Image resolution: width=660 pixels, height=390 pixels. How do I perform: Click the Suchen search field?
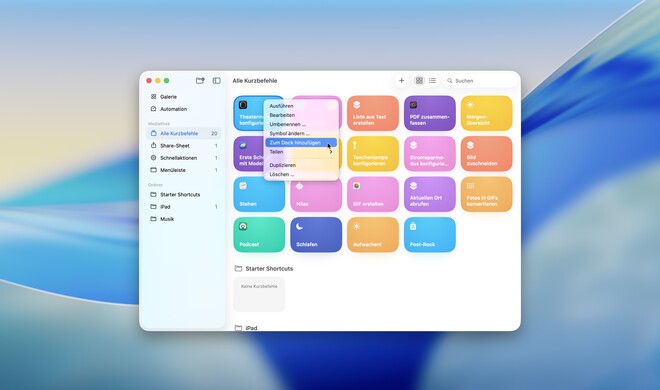point(480,80)
